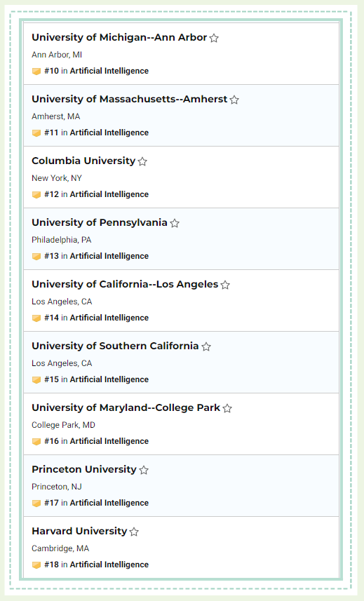This screenshot has height=601, width=364.
Task: Visit the Harvard University profile link
Action: point(79,531)
